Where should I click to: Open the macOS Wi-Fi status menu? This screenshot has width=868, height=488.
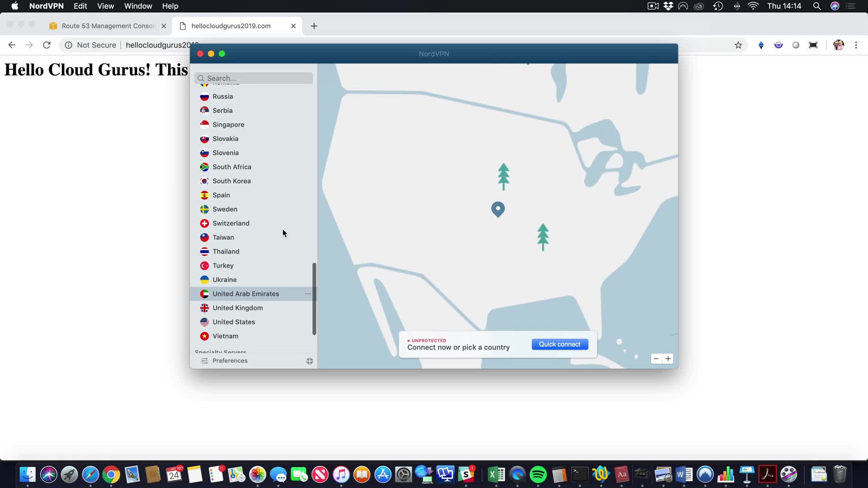coord(753,6)
